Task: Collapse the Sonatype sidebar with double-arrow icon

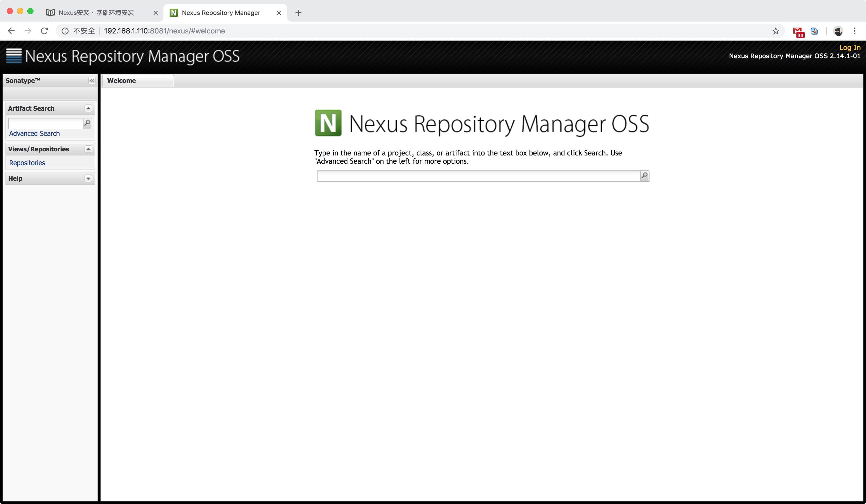Action: click(x=92, y=81)
